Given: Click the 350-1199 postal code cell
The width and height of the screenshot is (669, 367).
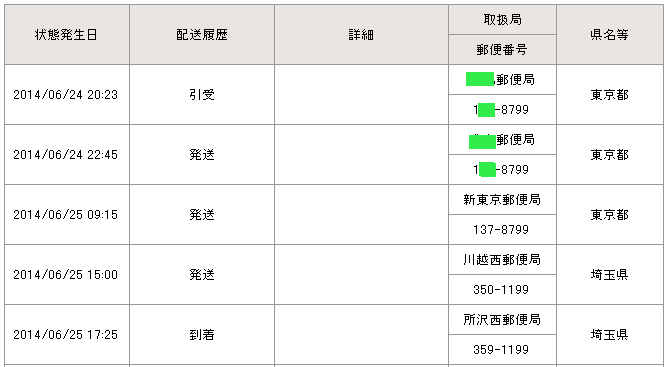Looking at the screenshot, I should coord(502,289).
